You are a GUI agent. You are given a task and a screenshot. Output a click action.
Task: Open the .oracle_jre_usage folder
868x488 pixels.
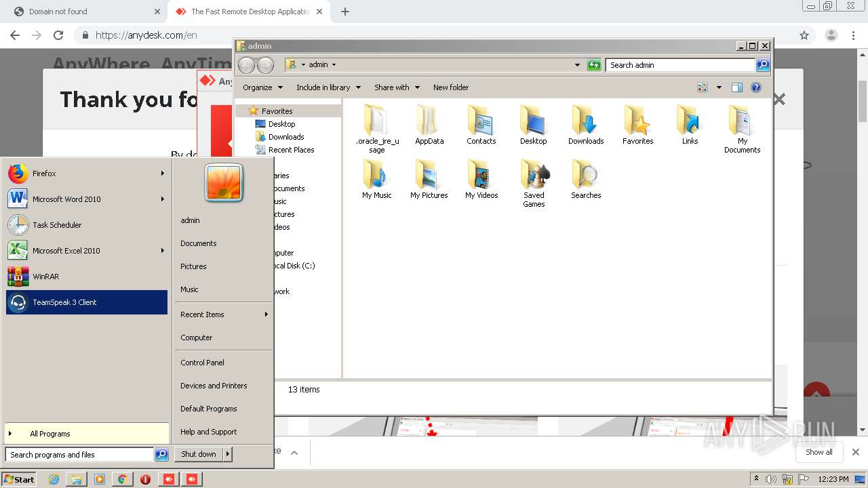coord(377,129)
